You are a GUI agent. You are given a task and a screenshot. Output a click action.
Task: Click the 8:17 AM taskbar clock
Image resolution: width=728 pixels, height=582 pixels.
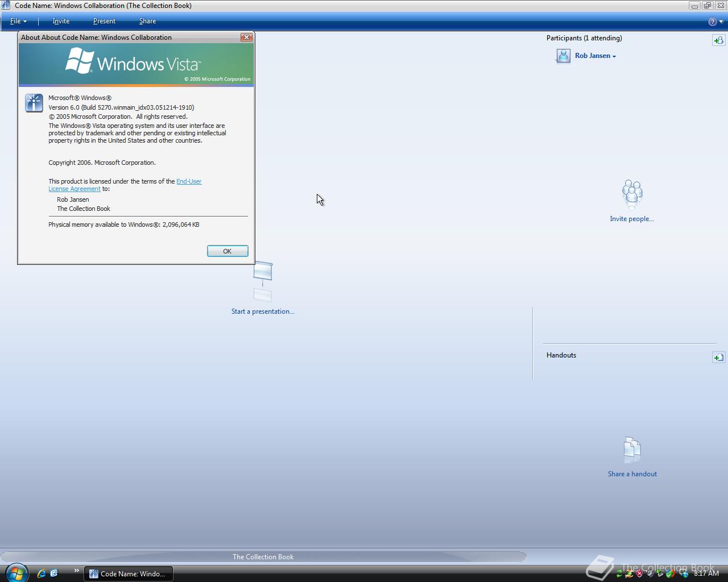click(x=706, y=573)
